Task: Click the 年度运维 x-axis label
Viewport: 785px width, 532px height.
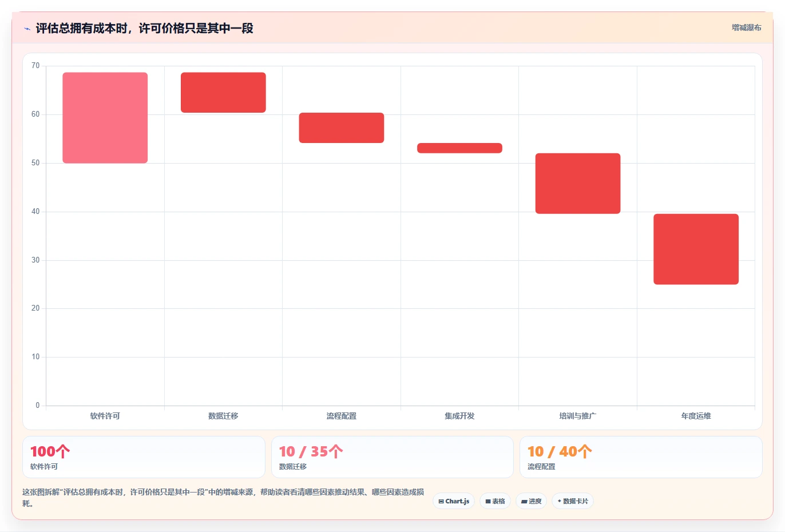Action: click(x=696, y=416)
